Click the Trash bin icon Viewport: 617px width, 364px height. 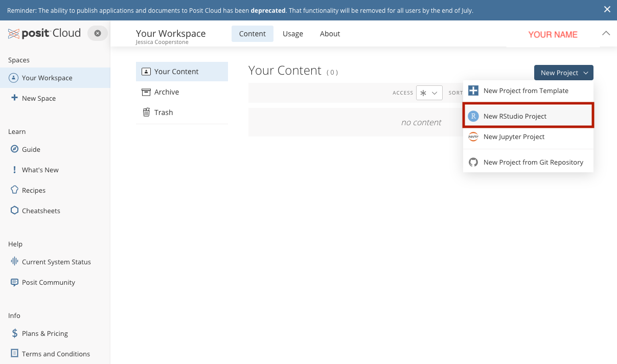click(146, 112)
